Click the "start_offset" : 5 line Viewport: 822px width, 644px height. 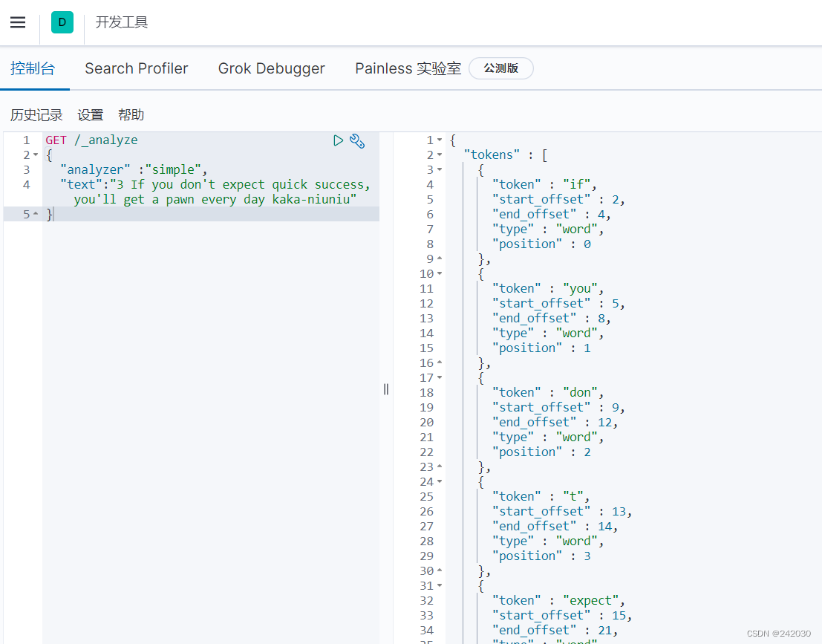(x=558, y=303)
